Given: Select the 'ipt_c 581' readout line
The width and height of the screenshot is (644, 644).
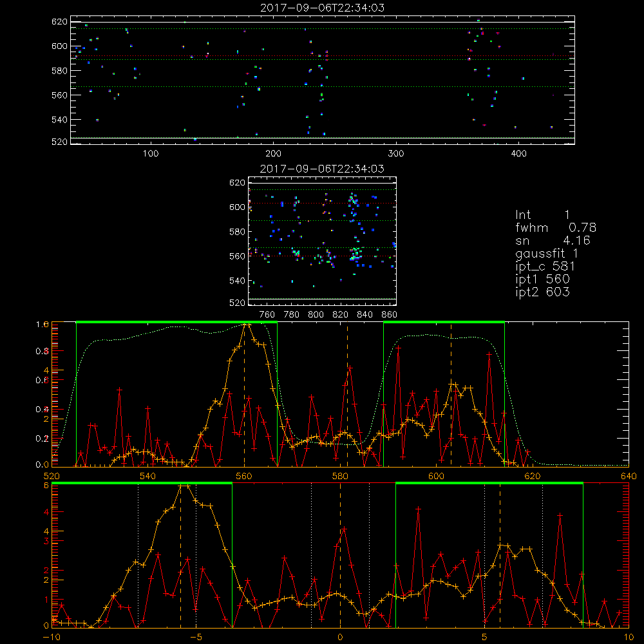Looking at the screenshot, I should tap(545, 267).
